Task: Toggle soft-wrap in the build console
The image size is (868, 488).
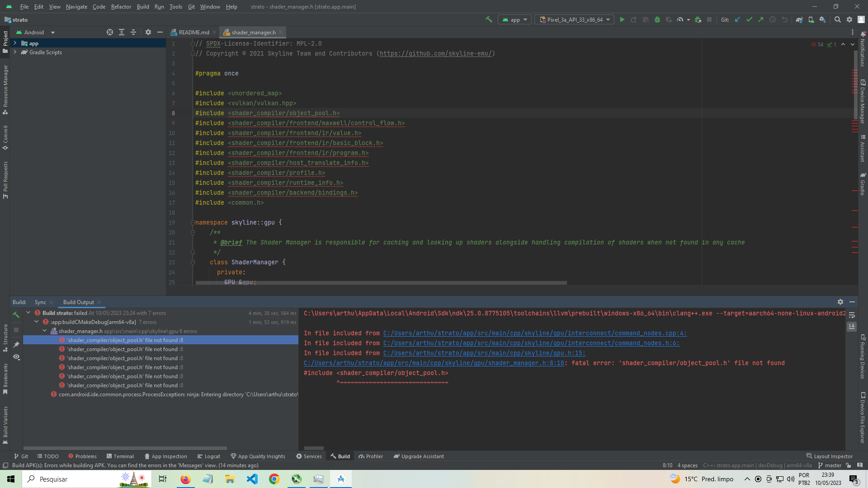Action: [x=852, y=315]
